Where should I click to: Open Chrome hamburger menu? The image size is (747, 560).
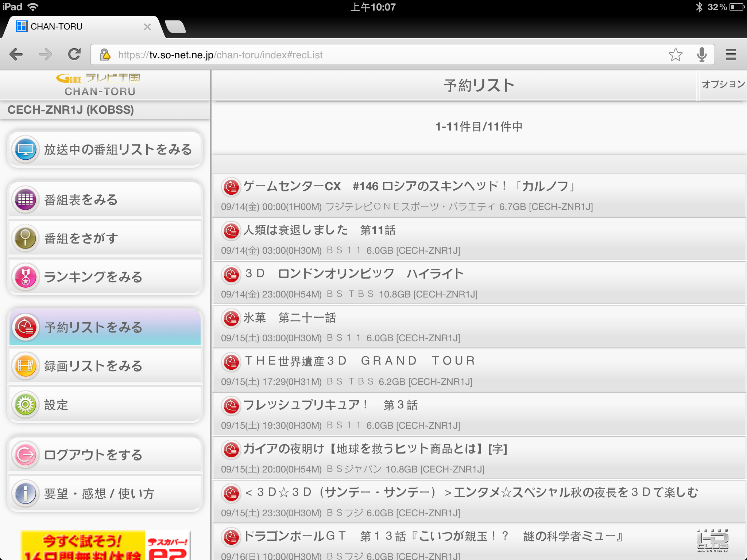[731, 55]
